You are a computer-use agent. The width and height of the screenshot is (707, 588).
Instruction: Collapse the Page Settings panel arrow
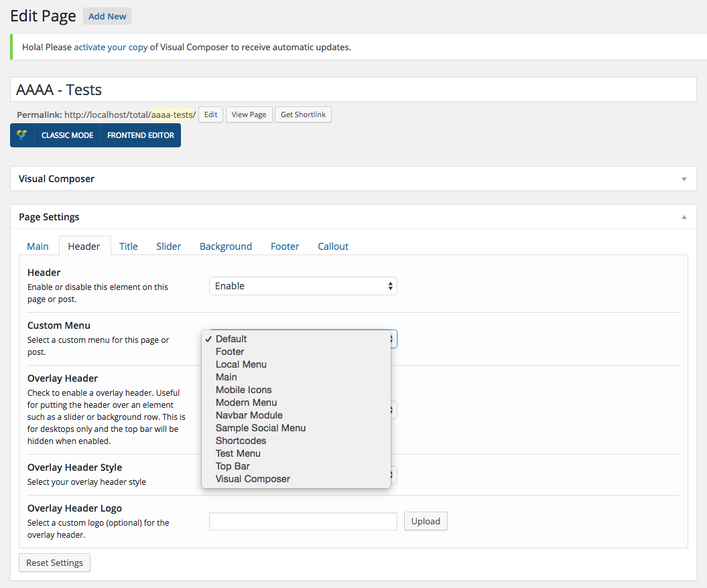tap(684, 217)
